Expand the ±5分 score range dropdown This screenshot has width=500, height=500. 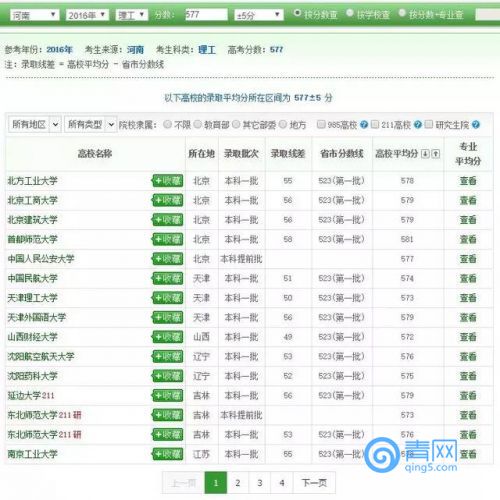259,15
